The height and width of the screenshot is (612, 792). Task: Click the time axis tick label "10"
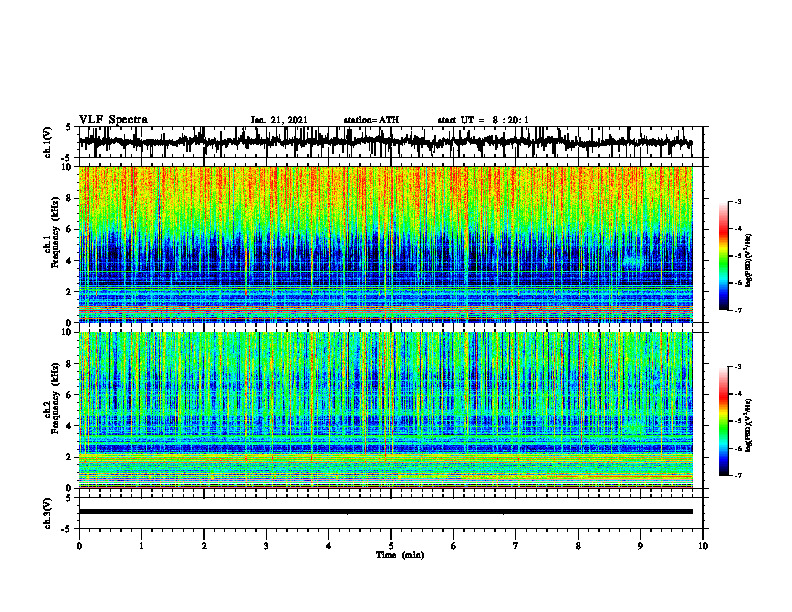tap(703, 546)
